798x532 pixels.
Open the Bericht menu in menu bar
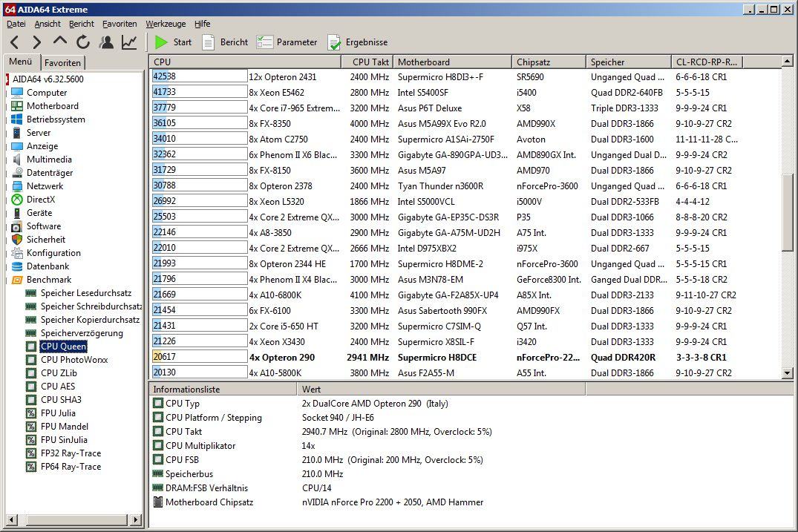82,24
